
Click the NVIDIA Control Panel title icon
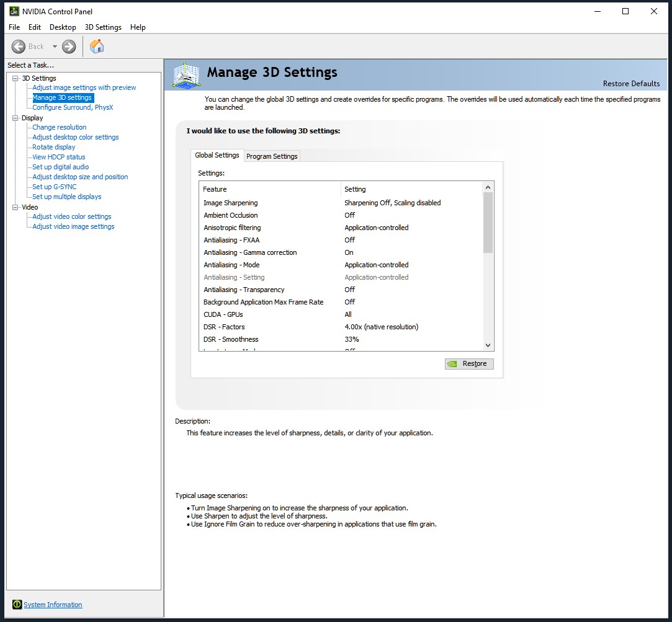14,11
